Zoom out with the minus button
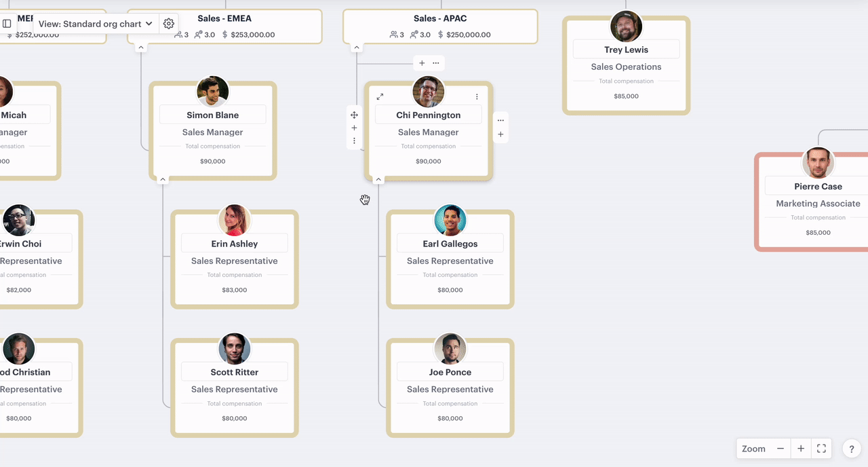The width and height of the screenshot is (868, 467). coord(781,449)
